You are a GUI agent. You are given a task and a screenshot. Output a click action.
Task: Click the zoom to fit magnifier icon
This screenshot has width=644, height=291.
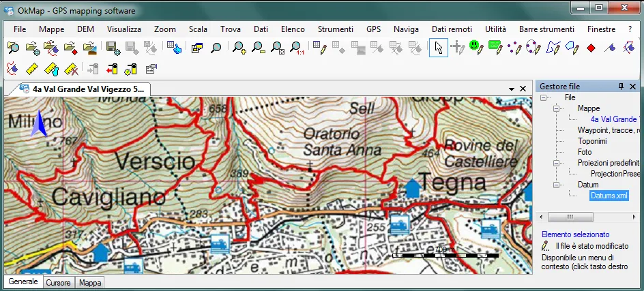[278, 48]
